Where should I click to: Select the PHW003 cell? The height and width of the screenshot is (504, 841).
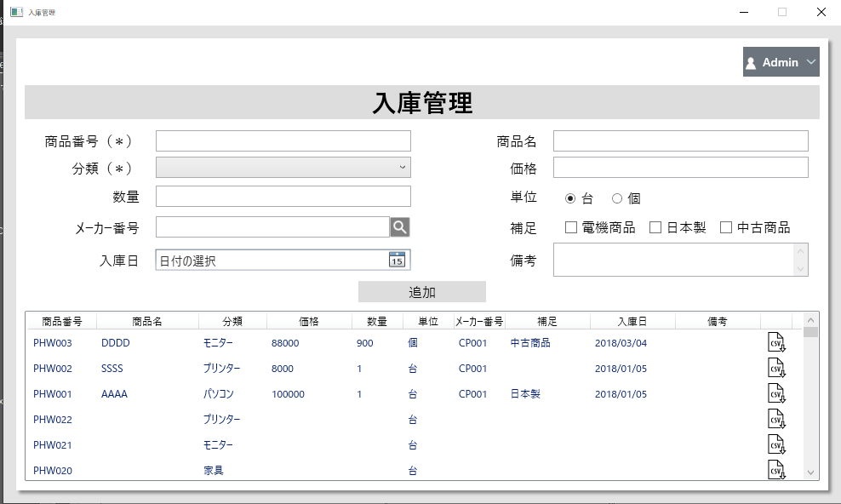pos(53,343)
